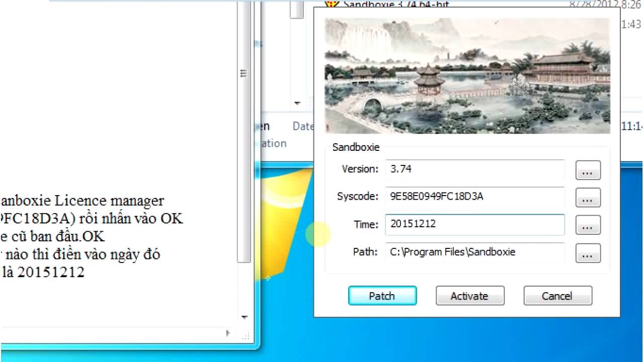The width and height of the screenshot is (644, 362).
Task: Cancel the Sandboxie patch dialog
Action: click(x=557, y=296)
